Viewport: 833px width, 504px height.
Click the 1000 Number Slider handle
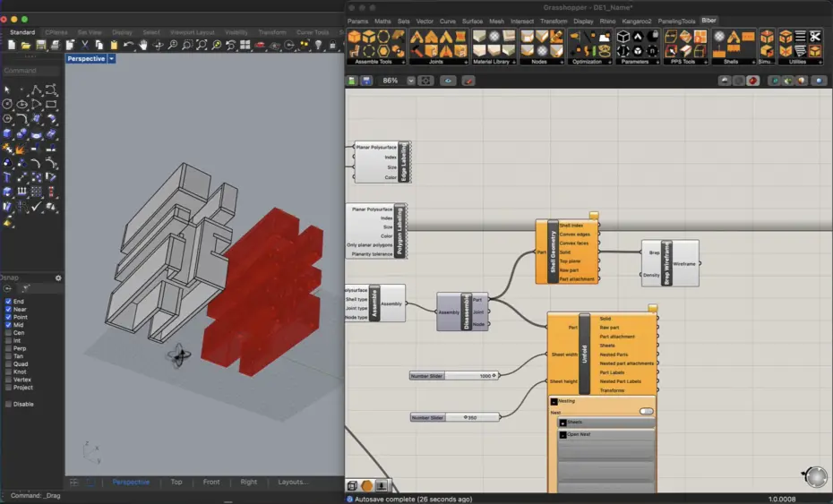coord(494,376)
